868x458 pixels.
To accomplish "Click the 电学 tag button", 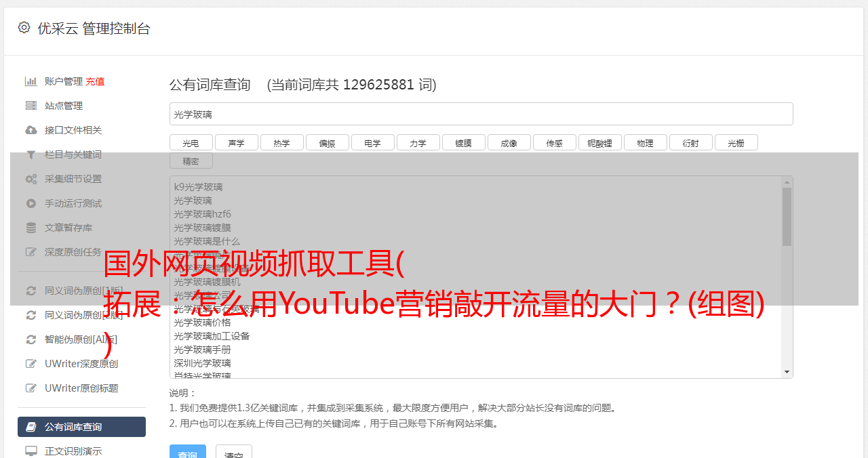I will (x=372, y=143).
